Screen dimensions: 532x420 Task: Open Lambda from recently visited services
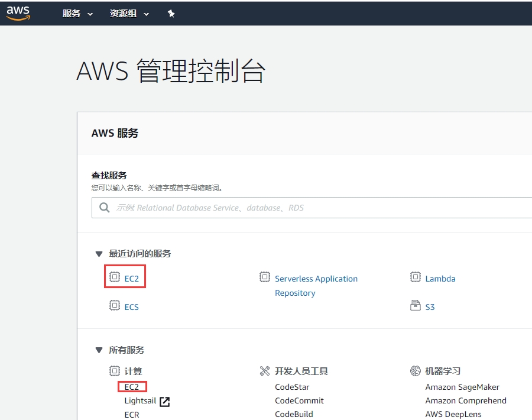[x=440, y=279]
